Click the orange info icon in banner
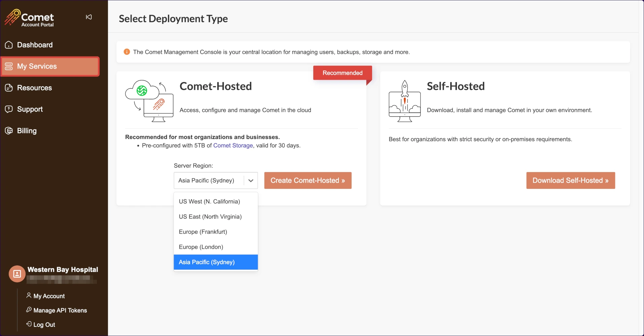Viewport: 644px width, 336px height. [127, 52]
